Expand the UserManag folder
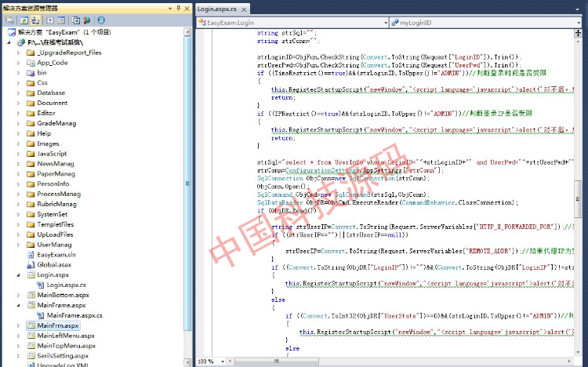588x367 pixels. pos(18,245)
